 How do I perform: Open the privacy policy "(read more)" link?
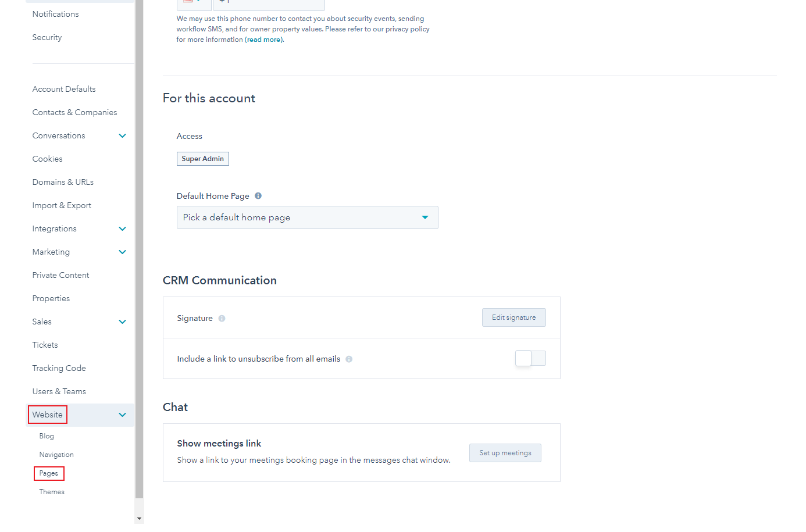tap(263, 39)
